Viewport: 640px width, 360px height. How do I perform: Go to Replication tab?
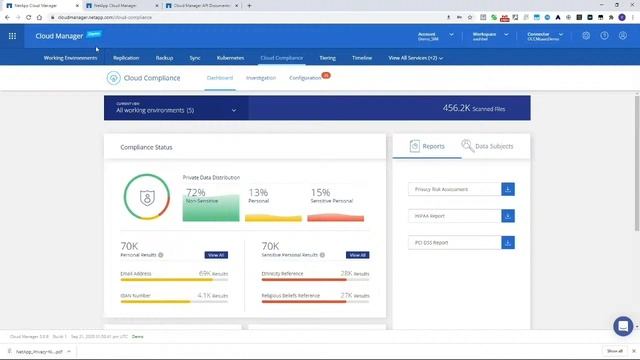(x=126, y=58)
